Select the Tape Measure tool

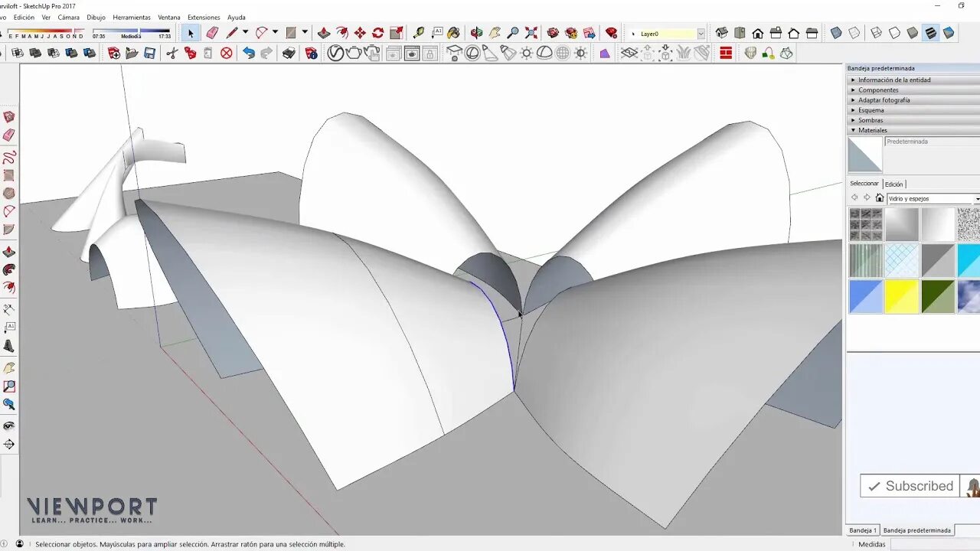point(418,33)
